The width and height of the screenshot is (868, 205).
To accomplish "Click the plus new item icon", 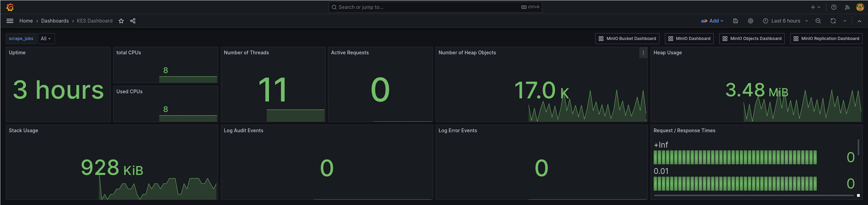I will tap(815, 7).
